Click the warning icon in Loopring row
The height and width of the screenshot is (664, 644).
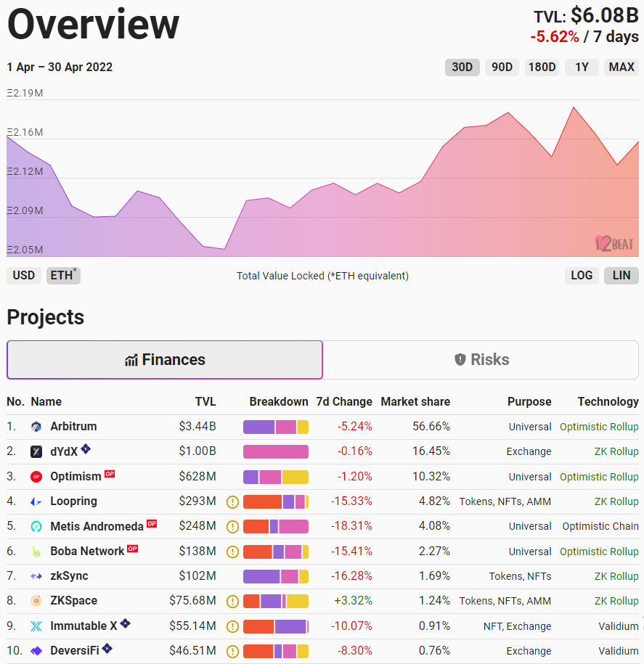pyautogui.click(x=232, y=501)
